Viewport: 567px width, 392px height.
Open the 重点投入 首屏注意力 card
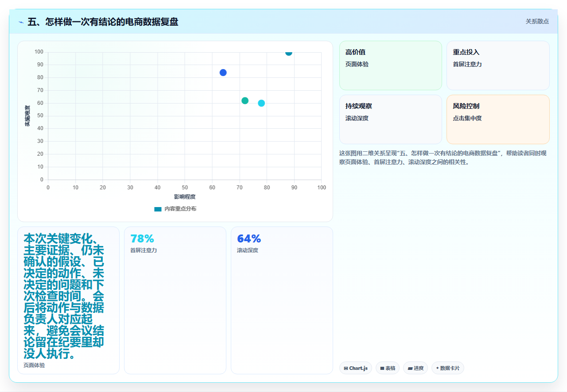click(x=498, y=65)
